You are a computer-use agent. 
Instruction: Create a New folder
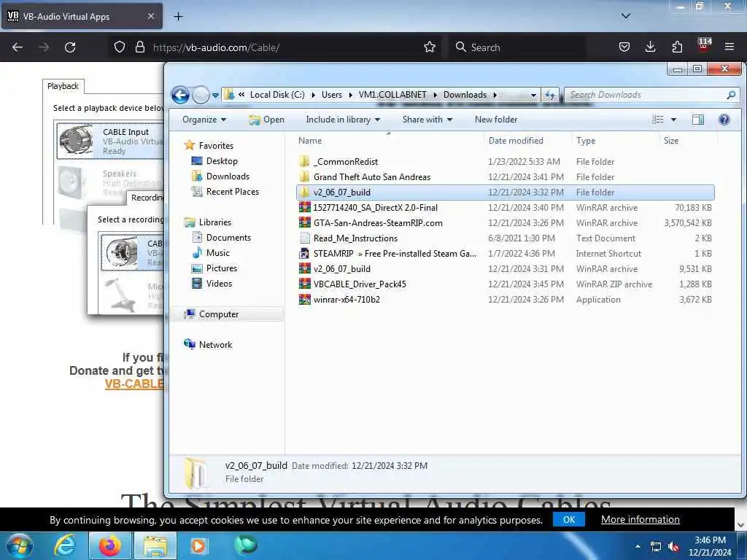[x=495, y=120]
